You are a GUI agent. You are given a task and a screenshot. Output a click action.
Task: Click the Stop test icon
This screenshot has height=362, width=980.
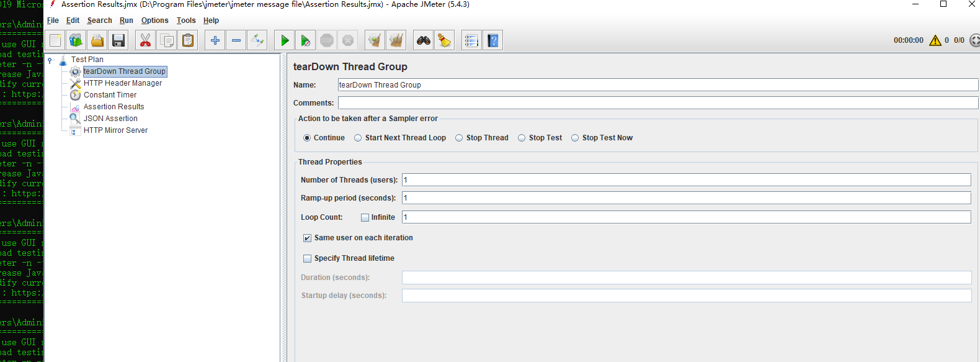pos(327,40)
